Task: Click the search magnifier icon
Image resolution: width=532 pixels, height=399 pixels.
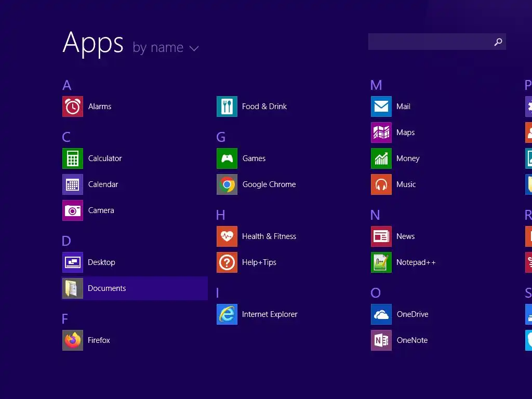Action: [x=498, y=42]
